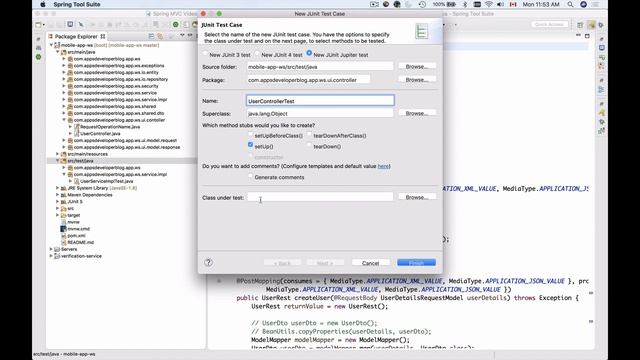Focus the Name field containing UserControllerTest

click(320, 101)
